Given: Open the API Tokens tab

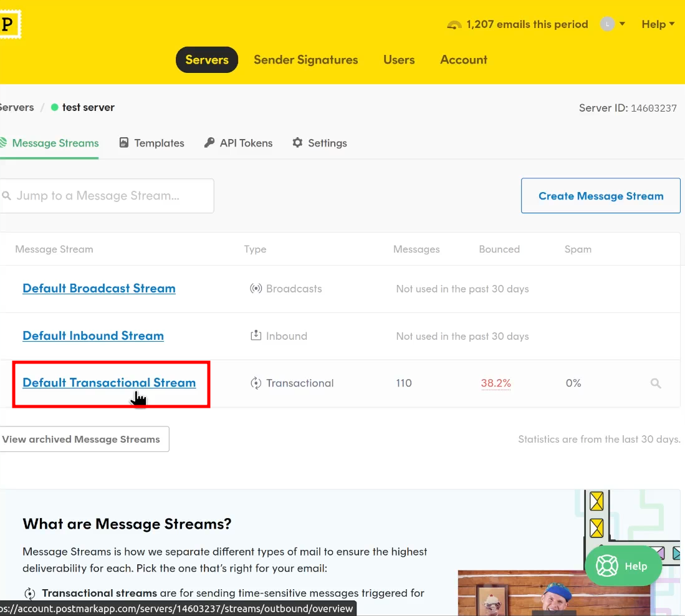Looking at the screenshot, I should point(239,143).
